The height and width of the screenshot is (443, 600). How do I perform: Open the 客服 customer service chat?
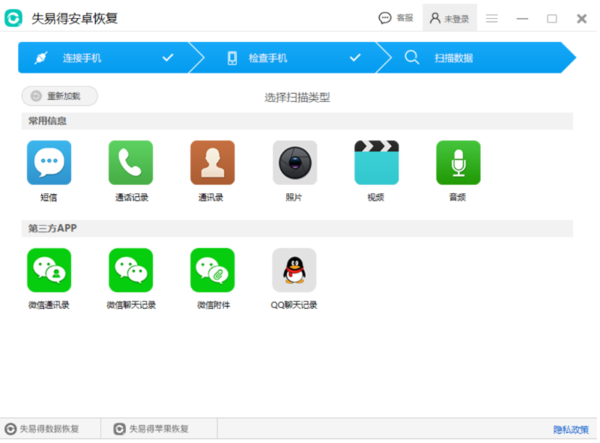(396, 18)
